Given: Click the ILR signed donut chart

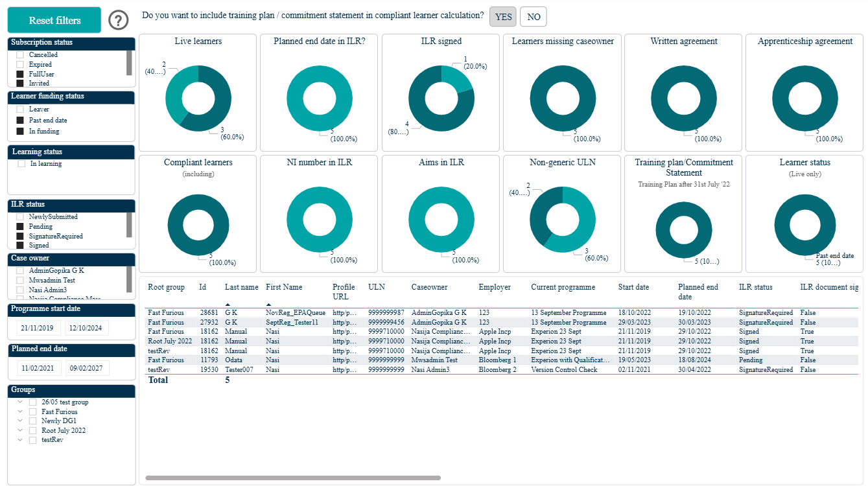Looking at the screenshot, I should pos(441,98).
